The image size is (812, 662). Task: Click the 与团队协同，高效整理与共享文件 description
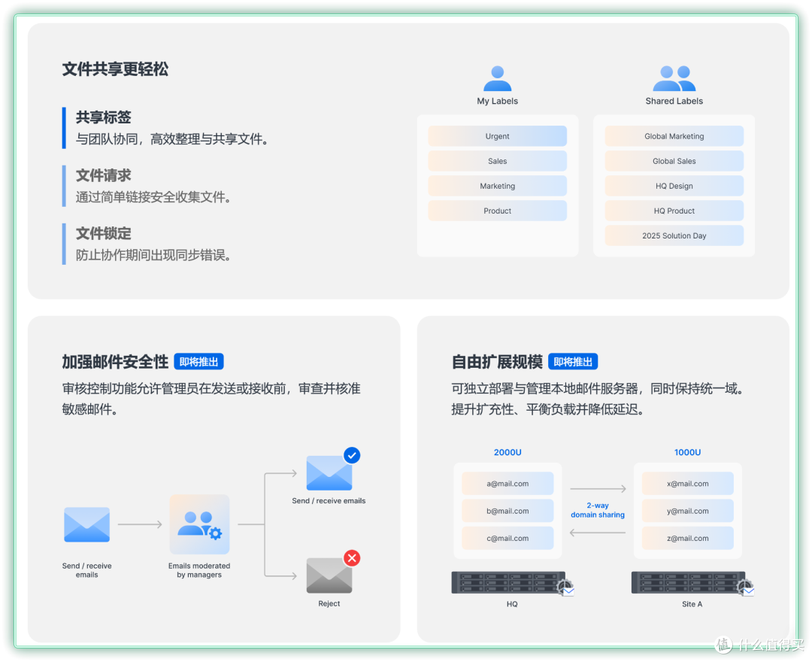pyautogui.click(x=172, y=139)
